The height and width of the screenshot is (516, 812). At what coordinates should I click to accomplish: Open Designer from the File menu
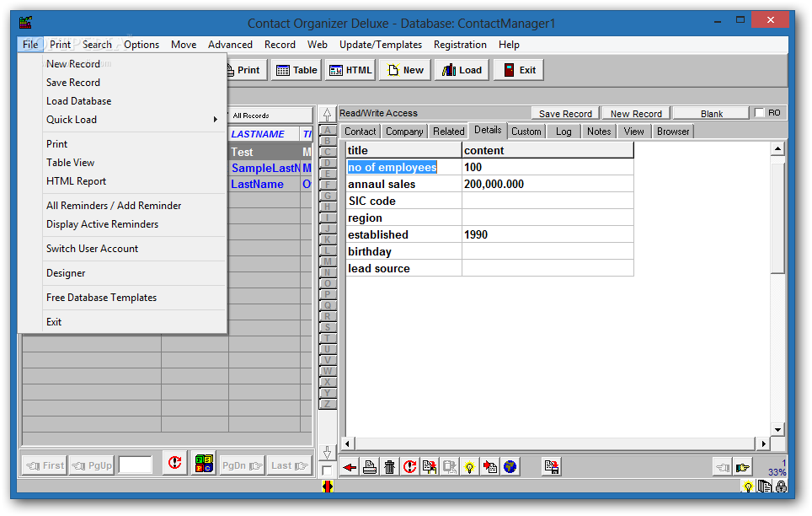click(x=66, y=273)
